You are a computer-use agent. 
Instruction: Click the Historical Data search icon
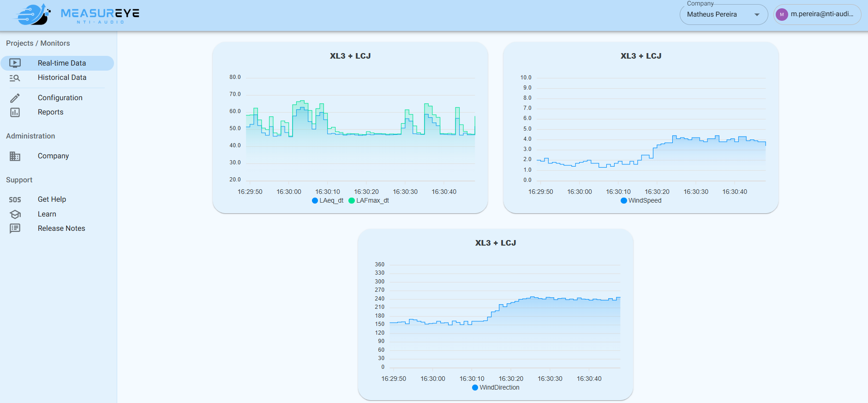coord(15,78)
